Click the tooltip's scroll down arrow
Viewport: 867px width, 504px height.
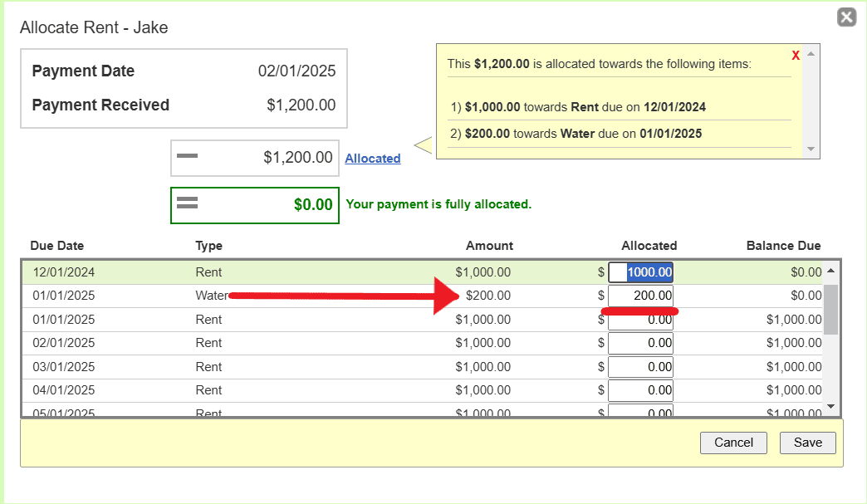(x=811, y=149)
